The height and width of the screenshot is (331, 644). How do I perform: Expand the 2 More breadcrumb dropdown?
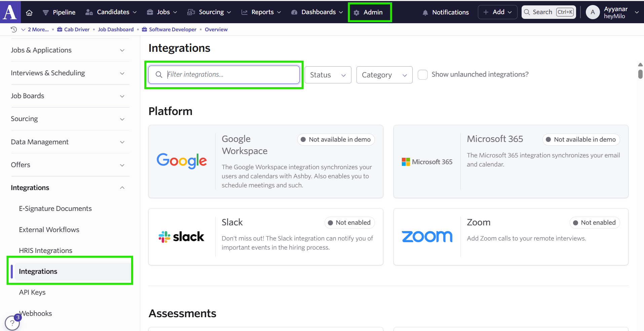tap(35, 29)
